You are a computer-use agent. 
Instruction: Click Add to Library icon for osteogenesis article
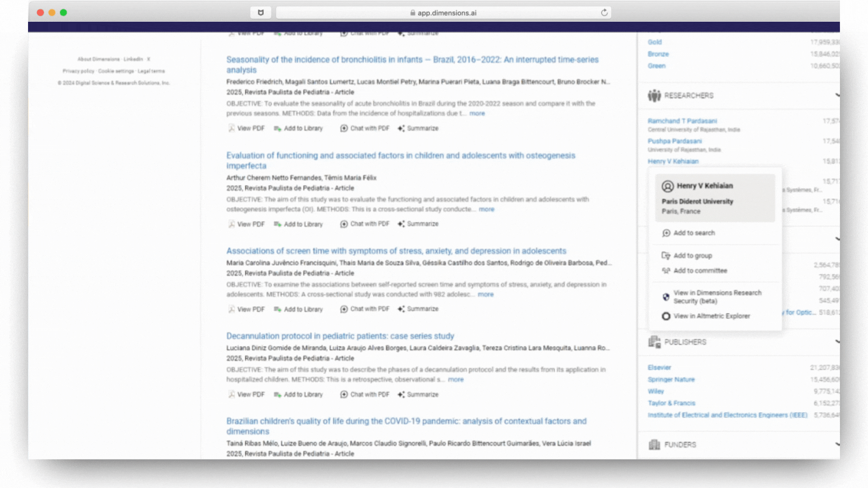[277, 224]
